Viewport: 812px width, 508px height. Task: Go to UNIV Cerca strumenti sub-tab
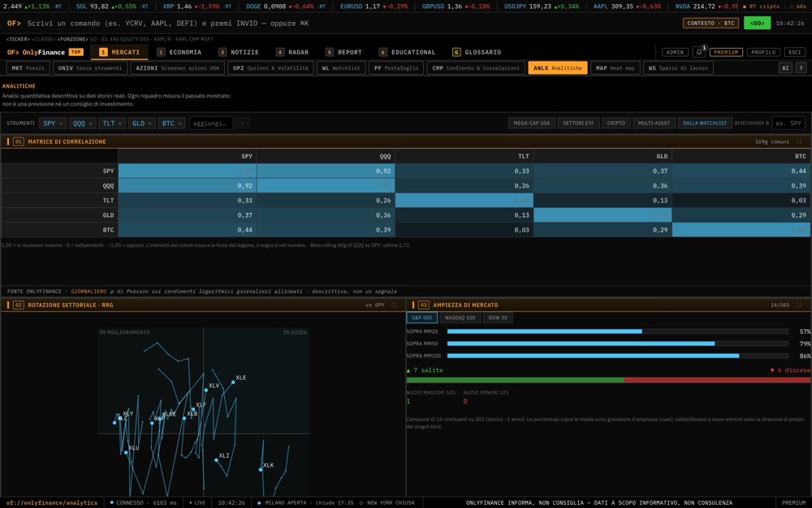tap(90, 68)
